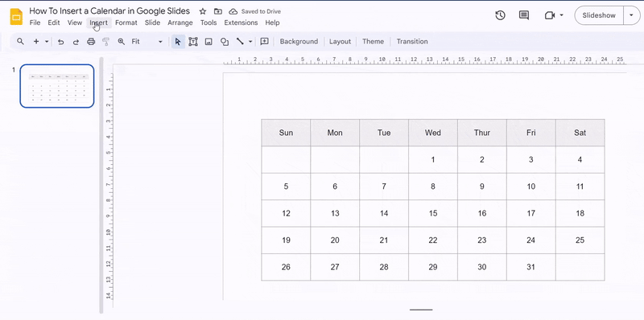Viewport: 644px width, 320px height.
Task: Click the undo arrow
Action: [x=61, y=42]
